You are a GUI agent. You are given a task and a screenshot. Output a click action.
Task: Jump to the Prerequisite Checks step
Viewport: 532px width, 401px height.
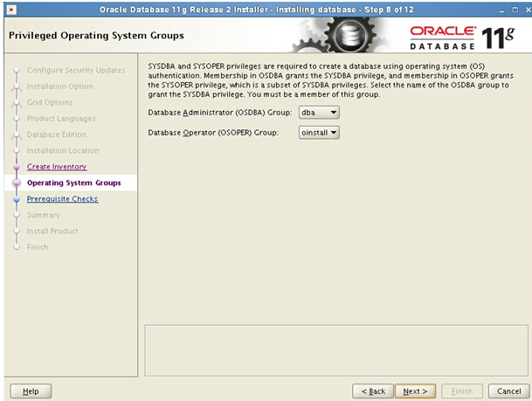pos(62,199)
